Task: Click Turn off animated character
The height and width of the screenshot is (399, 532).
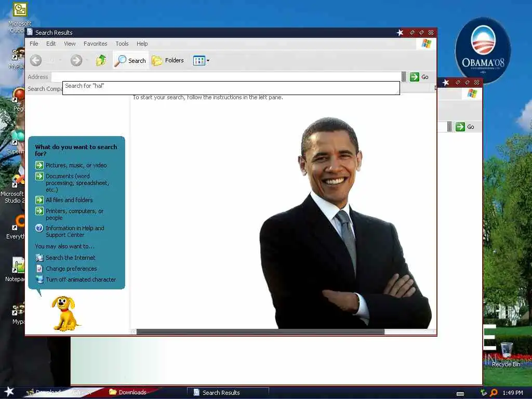Action: pyautogui.click(x=81, y=279)
